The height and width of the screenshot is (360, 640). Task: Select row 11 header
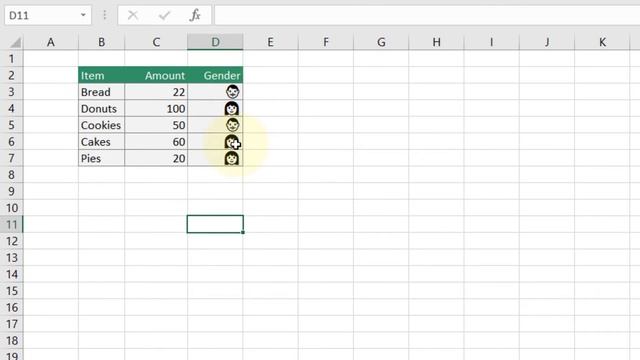click(x=11, y=224)
